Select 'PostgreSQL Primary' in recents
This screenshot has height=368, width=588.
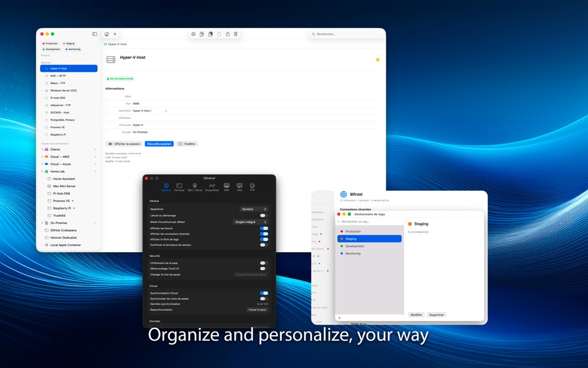69,120
